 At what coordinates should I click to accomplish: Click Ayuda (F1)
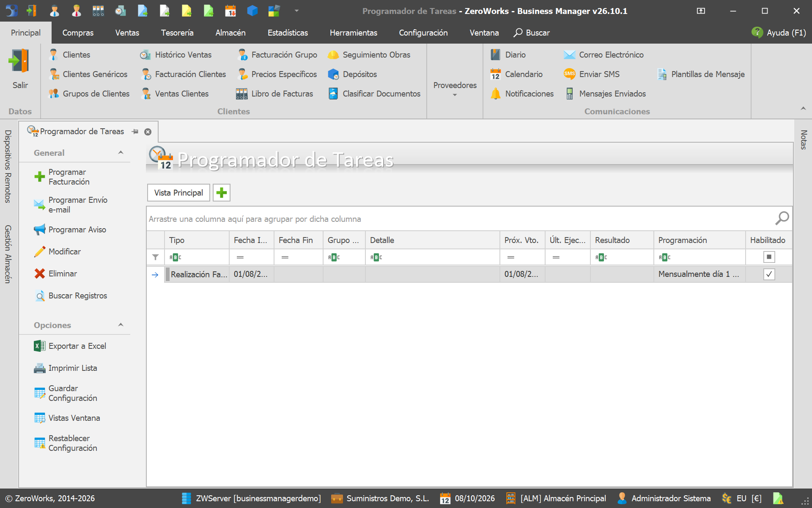(779, 33)
